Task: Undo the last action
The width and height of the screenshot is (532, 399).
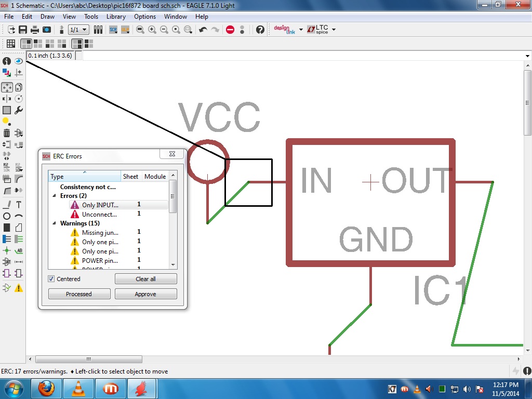Action: pos(203,30)
